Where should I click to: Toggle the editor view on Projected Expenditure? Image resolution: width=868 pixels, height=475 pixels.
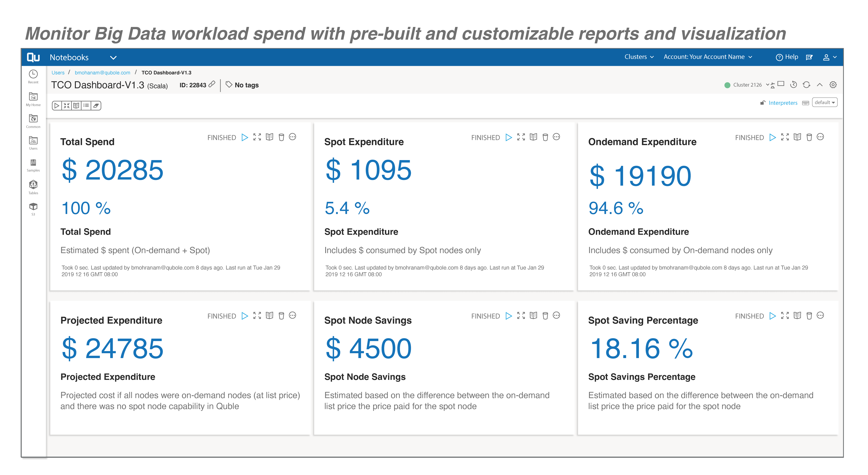(270, 316)
